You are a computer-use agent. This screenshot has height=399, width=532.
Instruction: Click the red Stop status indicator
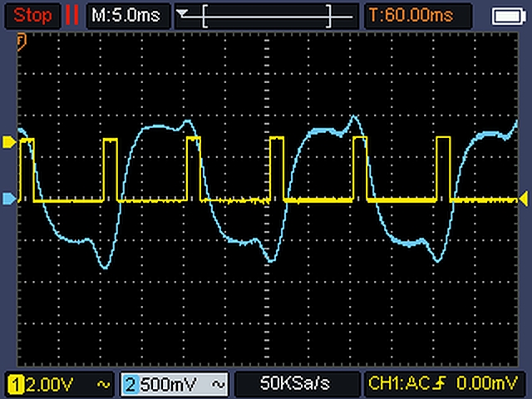(32, 16)
